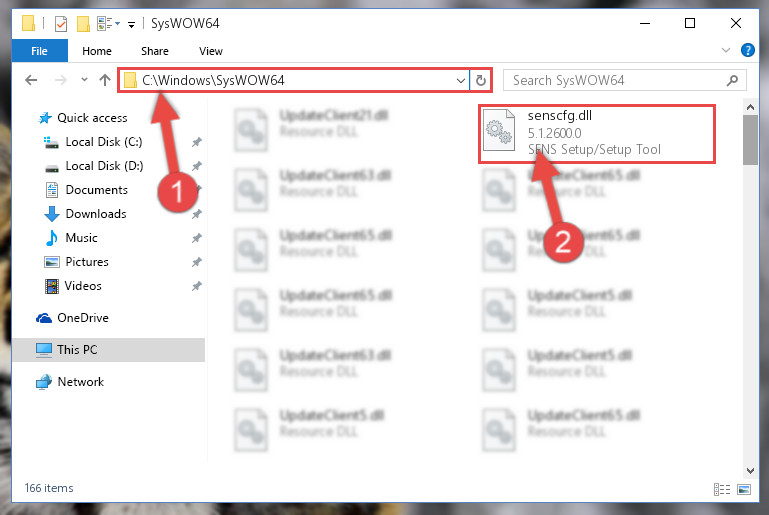This screenshot has height=515, width=769.
Task: Click the vertical scrollbar thumb
Action: [750, 140]
